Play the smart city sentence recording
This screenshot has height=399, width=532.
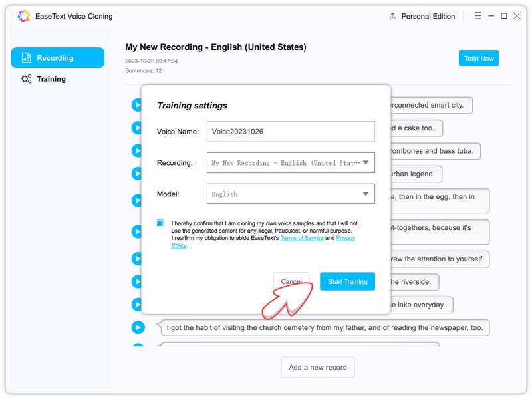pos(137,105)
